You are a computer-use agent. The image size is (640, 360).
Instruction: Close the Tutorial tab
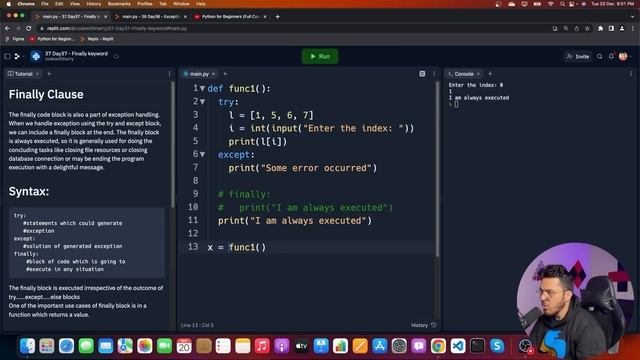(37, 74)
